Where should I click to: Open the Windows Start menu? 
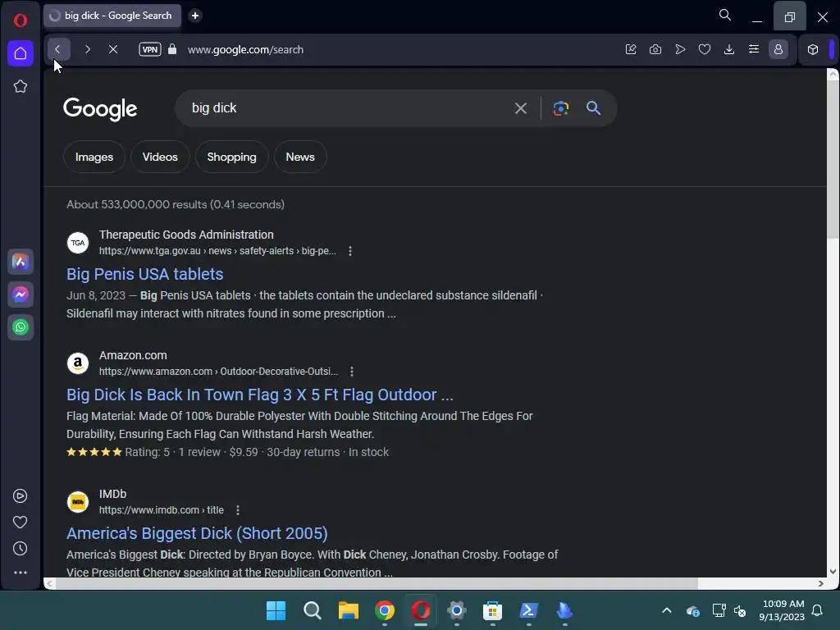[276, 610]
